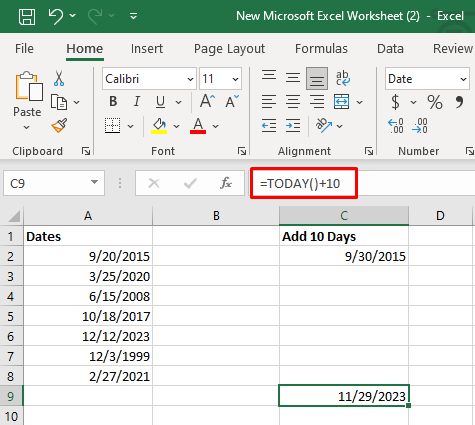
Task: Click the Orientation text angle icon
Action: (x=324, y=126)
